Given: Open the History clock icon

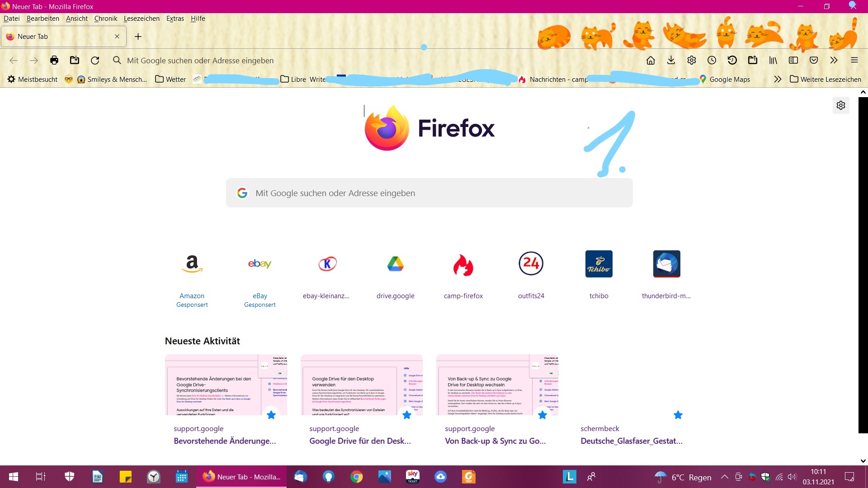Looking at the screenshot, I should point(712,60).
